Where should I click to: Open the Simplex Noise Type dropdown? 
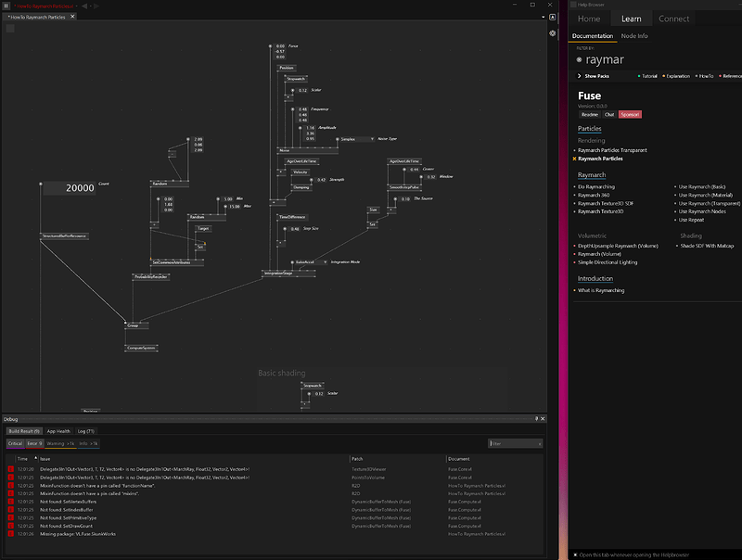357,138
